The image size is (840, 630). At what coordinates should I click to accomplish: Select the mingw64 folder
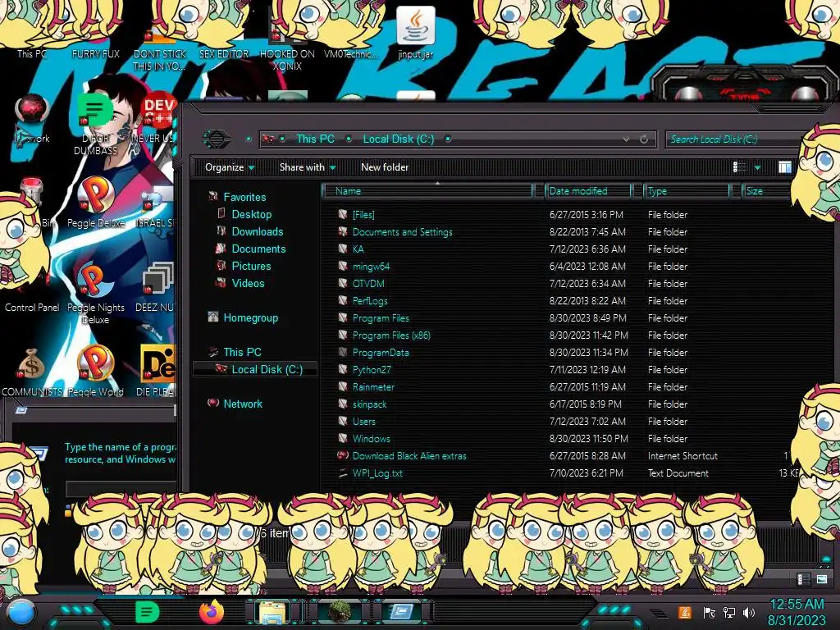pyautogui.click(x=371, y=267)
